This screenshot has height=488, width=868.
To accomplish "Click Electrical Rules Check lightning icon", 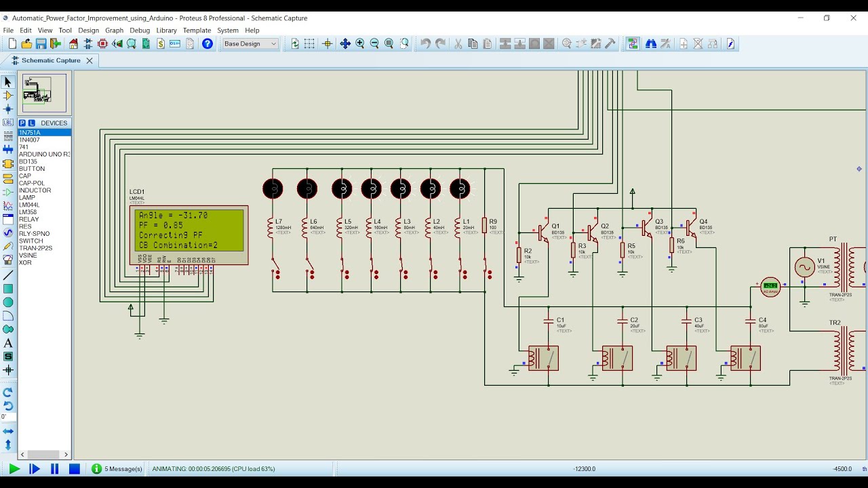I will [730, 43].
